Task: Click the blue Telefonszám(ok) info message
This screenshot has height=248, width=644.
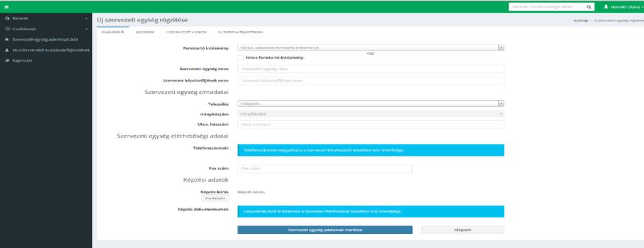Action: pos(370,150)
